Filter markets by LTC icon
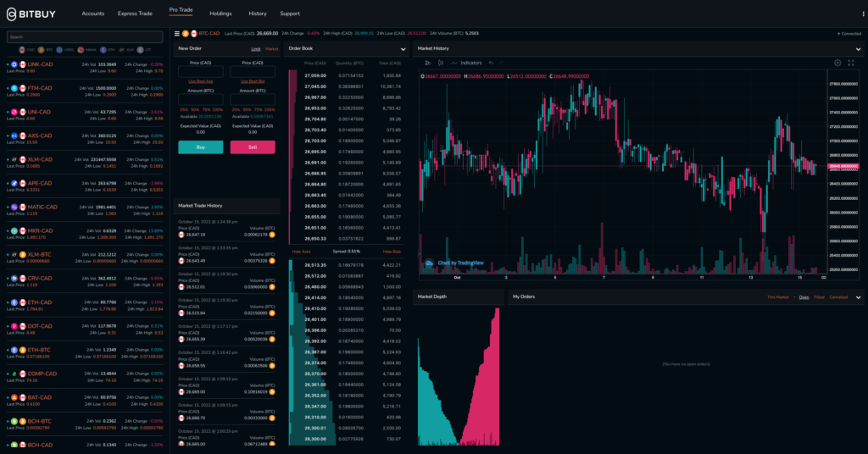 (141, 50)
